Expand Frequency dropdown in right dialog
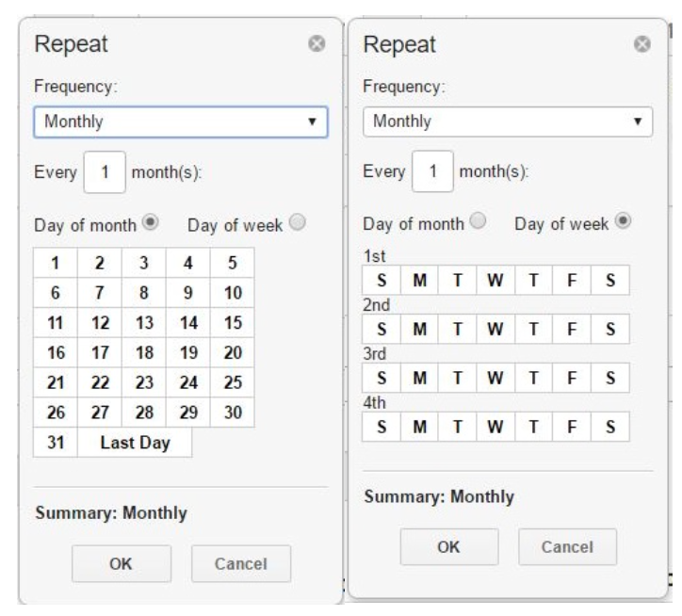Image resolution: width=682 pixels, height=616 pixels. [x=508, y=122]
